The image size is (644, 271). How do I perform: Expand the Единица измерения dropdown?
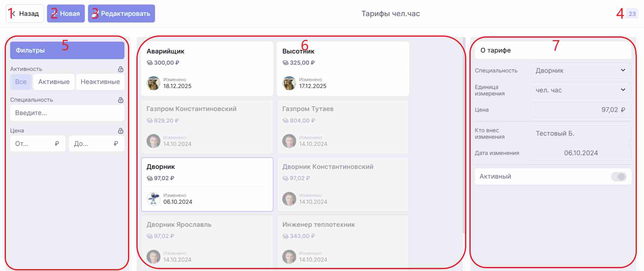(581, 90)
